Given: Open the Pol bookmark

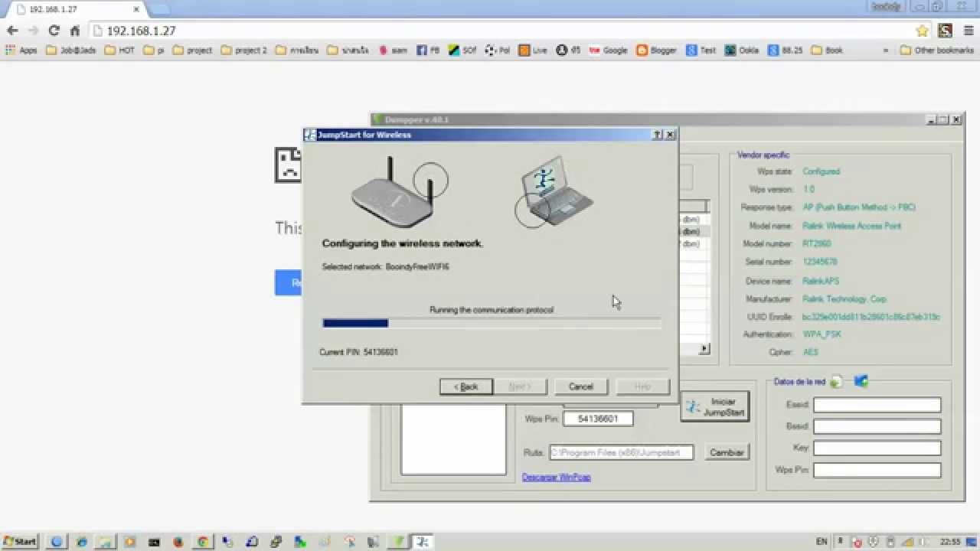Looking at the screenshot, I should (x=498, y=51).
